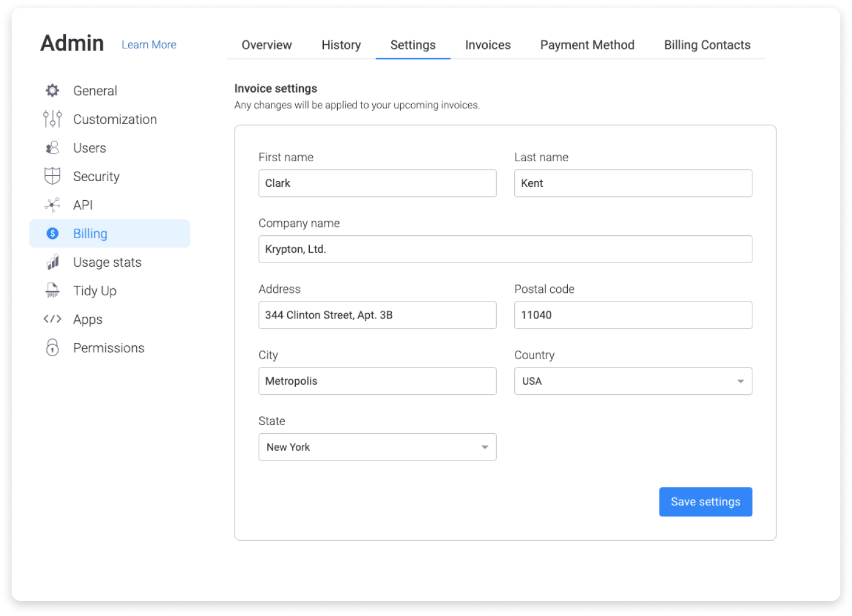Click the Company name field
Viewport: 852px width, 616px height.
click(505, 249)
